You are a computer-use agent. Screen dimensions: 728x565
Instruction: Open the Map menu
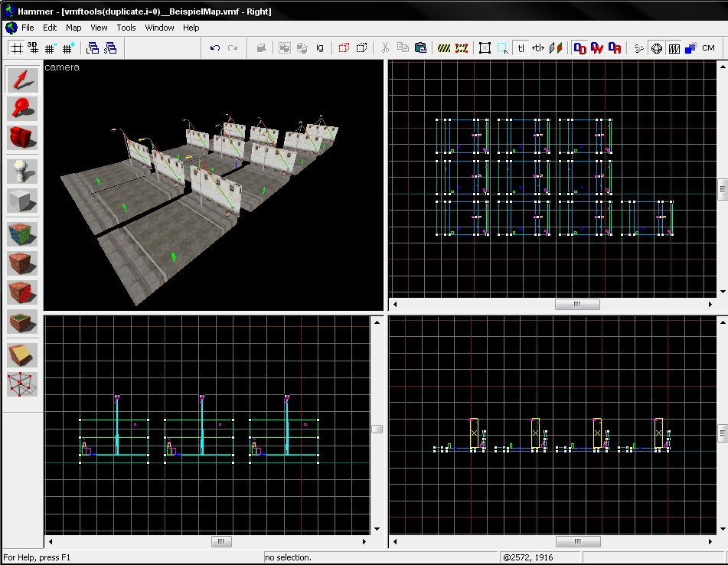73,28
